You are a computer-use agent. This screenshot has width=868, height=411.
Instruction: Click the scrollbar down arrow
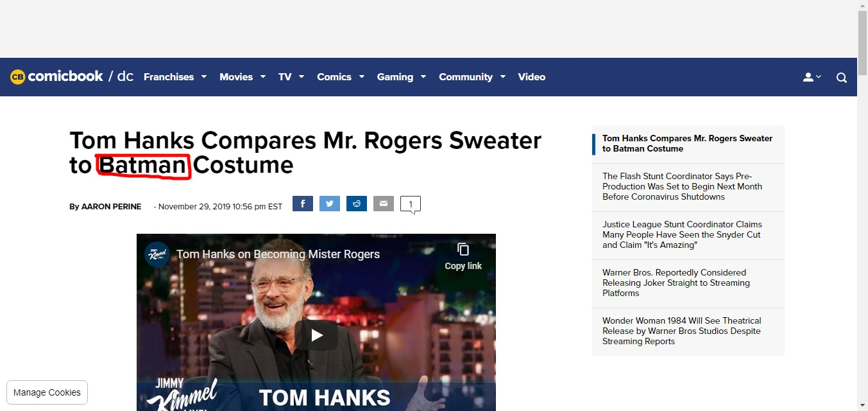click(x=862, y=406)
